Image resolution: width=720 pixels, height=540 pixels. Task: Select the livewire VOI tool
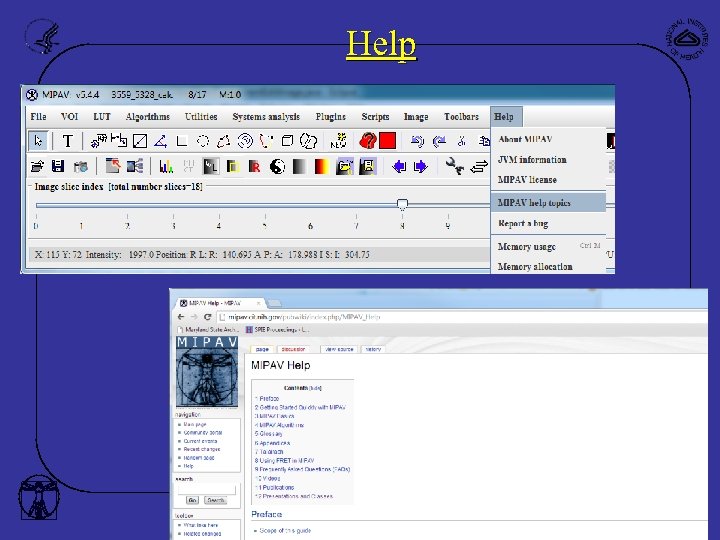pos(266,141)
